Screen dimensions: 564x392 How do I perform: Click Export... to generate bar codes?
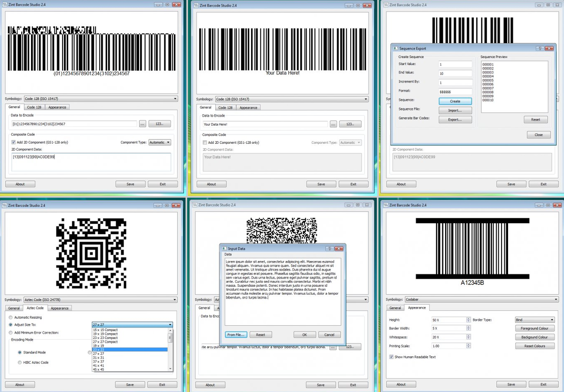[x=455, y=119]
